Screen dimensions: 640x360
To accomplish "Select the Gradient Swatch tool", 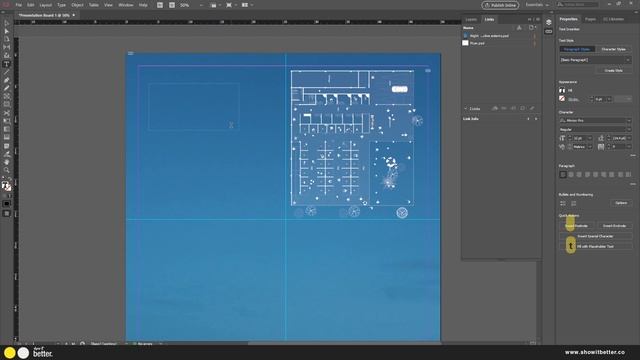I will [x=7, y=129].
